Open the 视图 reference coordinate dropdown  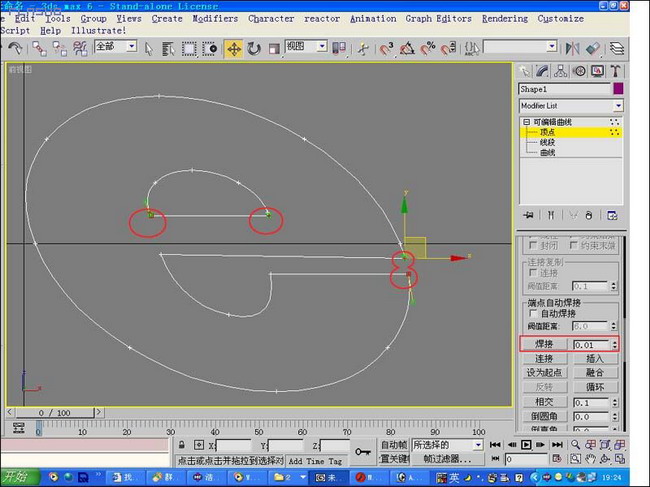pyautogui.click(x=322, y=46)
